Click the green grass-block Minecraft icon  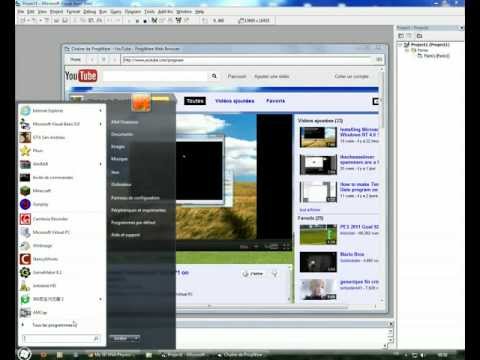(x=25, y=191)
